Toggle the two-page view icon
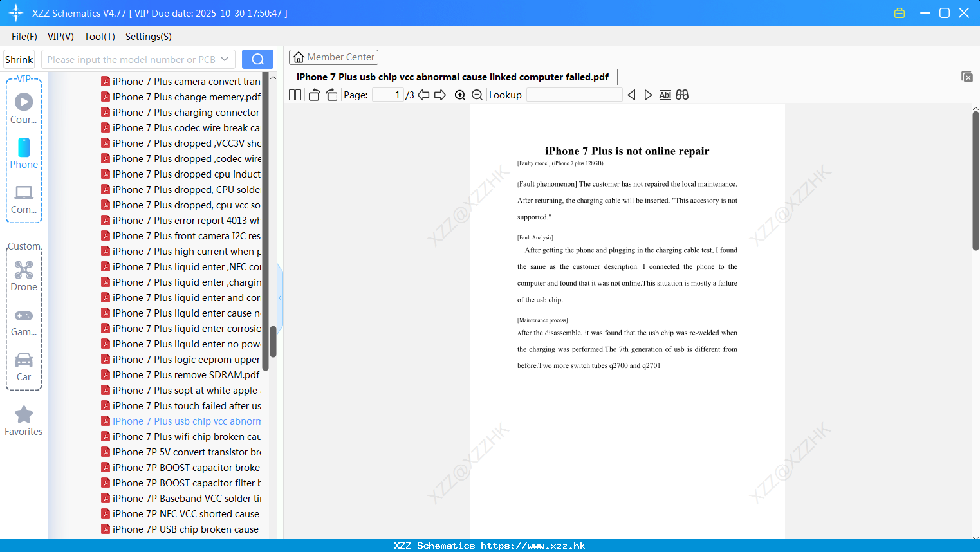The image size is (980, 552). tap(295, 95)
